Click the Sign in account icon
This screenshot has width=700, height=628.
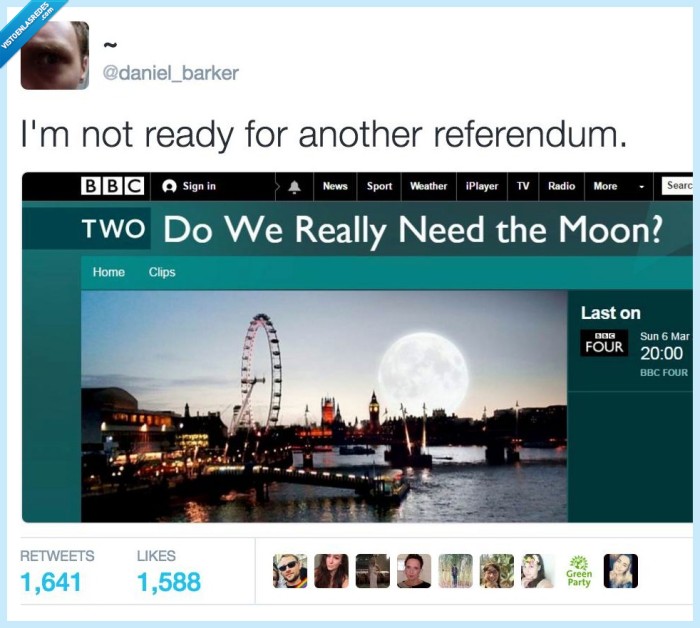click(x=169, y=186)
